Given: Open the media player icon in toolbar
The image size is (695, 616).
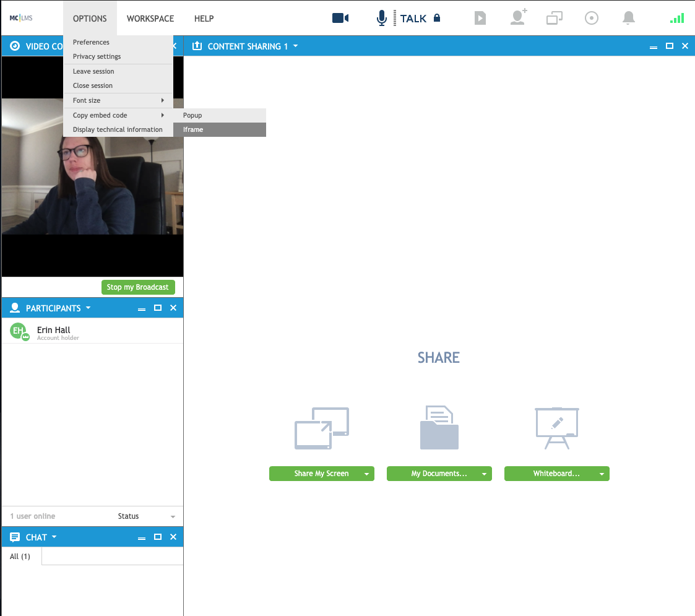Looking at the screenshot, I should click(x=480, y=18).
